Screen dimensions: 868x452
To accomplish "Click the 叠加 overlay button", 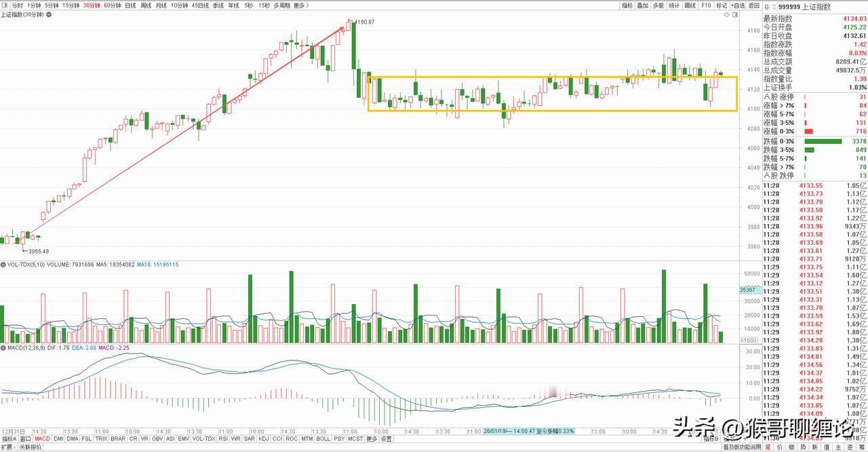I will [643, 5].
